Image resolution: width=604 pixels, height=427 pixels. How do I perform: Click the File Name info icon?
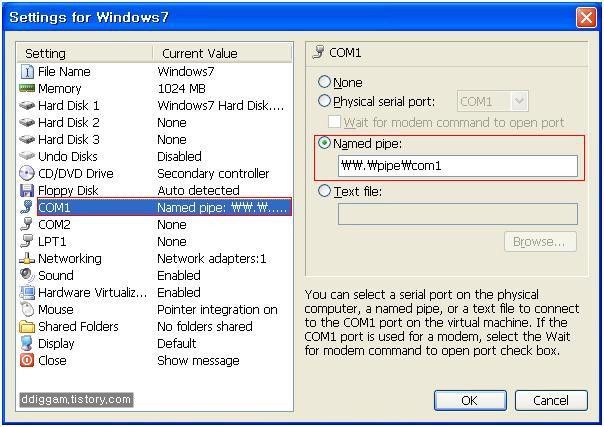pyautogui.click(x=27, y=72)
